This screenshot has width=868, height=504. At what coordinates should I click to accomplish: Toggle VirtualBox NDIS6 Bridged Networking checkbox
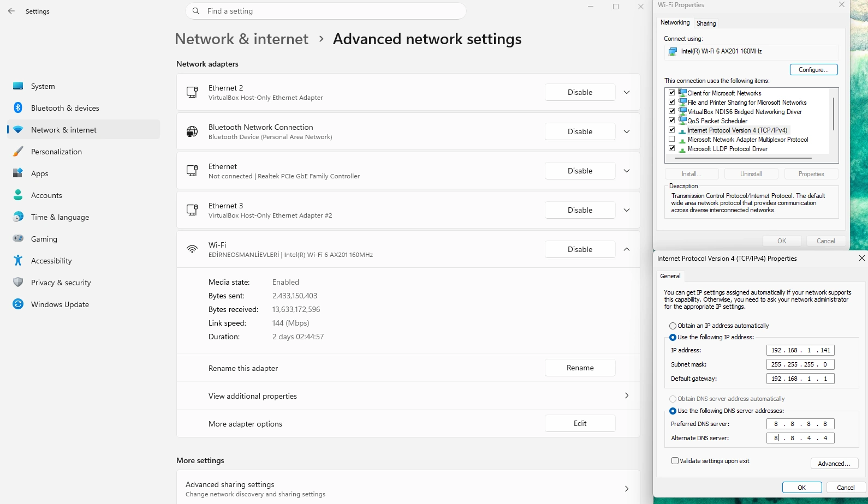tap(672, 111)
